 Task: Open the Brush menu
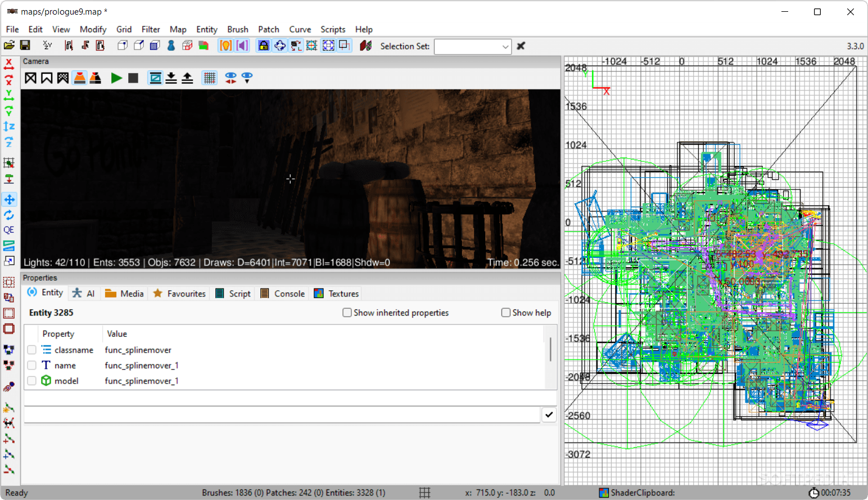pos(238,29)
